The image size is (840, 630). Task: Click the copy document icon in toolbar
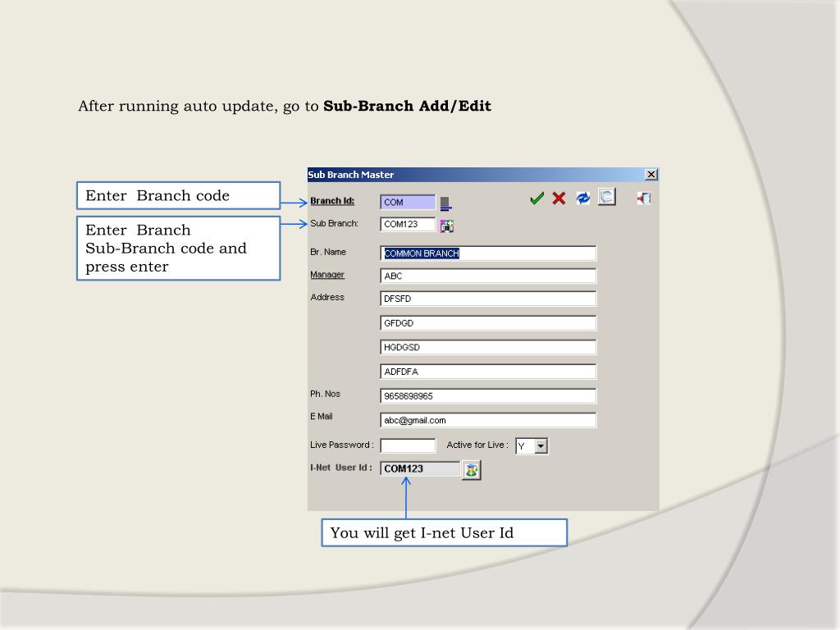coord(606,197)
